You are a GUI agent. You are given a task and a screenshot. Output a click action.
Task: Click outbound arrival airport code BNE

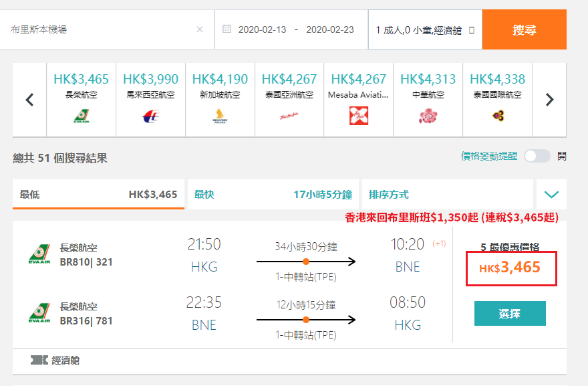tap(408, 267)
